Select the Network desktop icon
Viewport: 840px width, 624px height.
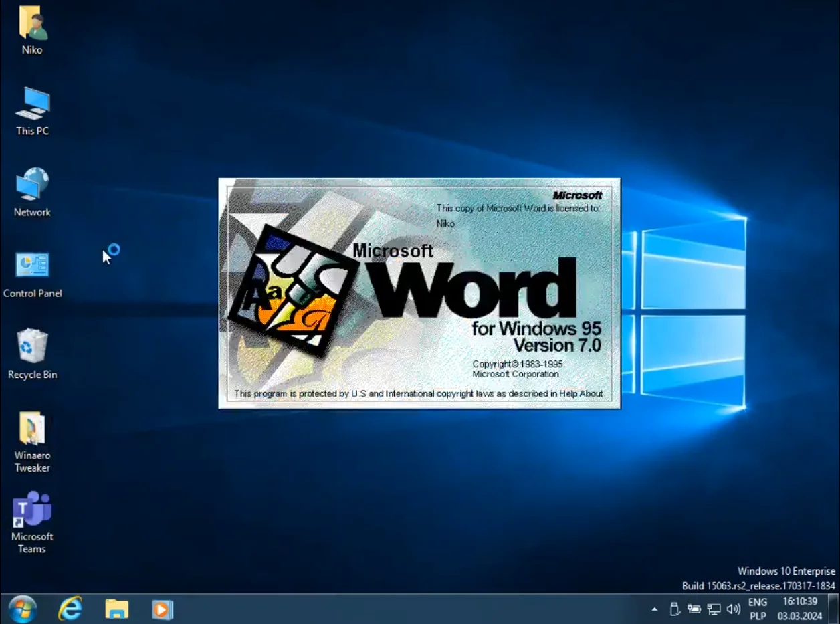coord(32,185)
